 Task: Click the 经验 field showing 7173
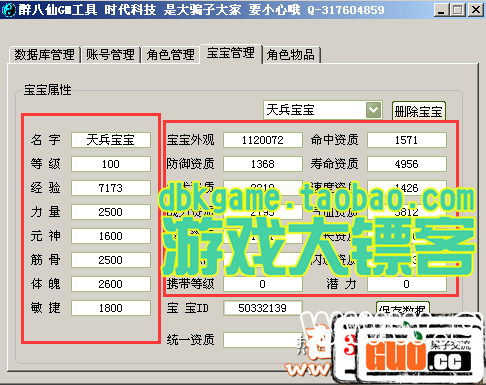pos(111,188)
